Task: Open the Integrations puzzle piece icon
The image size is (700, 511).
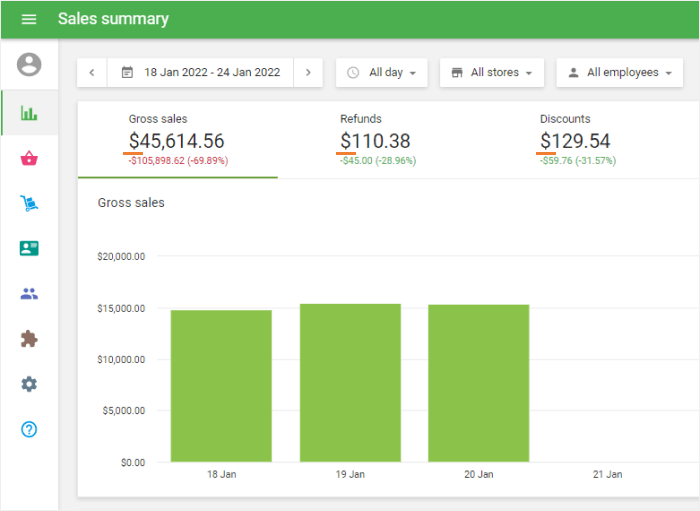Action: pyautogui.click(x=29, y=339)
